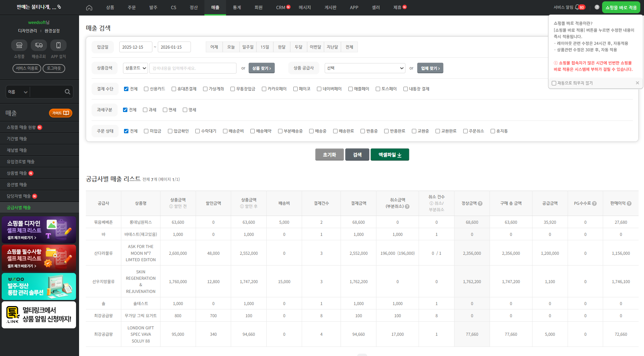Check the 네이버페이 payment checkbox
The height and width of the screenshot is (356, 644).
319,89
